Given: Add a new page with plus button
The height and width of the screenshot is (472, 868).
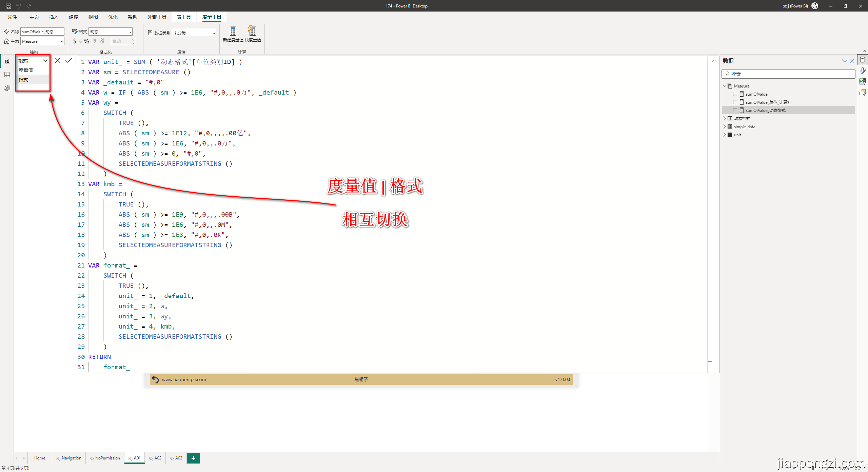Looking at the screenshot, I should pos(193,458).
